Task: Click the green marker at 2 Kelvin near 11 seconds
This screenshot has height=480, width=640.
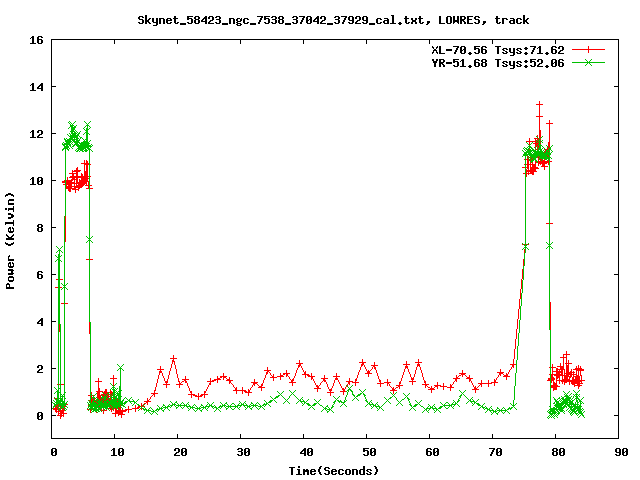Action: (120, 368)
